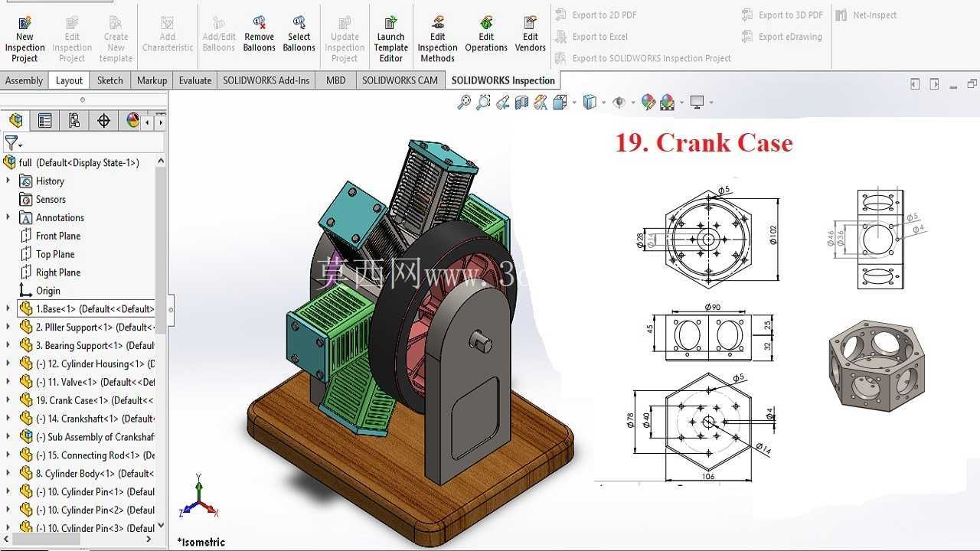
Task: Expand the Annotations tree node
Action: pyautogui.click(x=8, y=217)
